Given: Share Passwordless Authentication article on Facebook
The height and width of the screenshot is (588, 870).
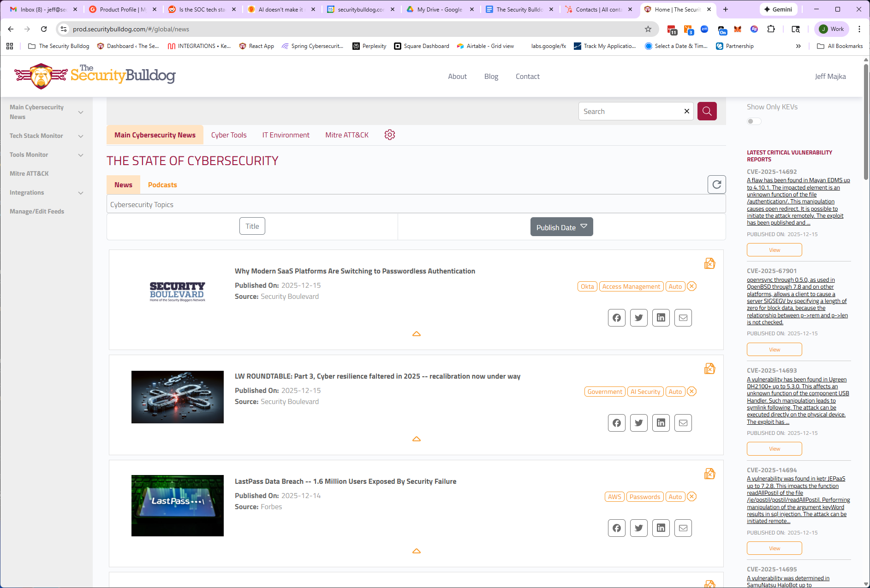Looking at the screenshot, I should point(617,318).
